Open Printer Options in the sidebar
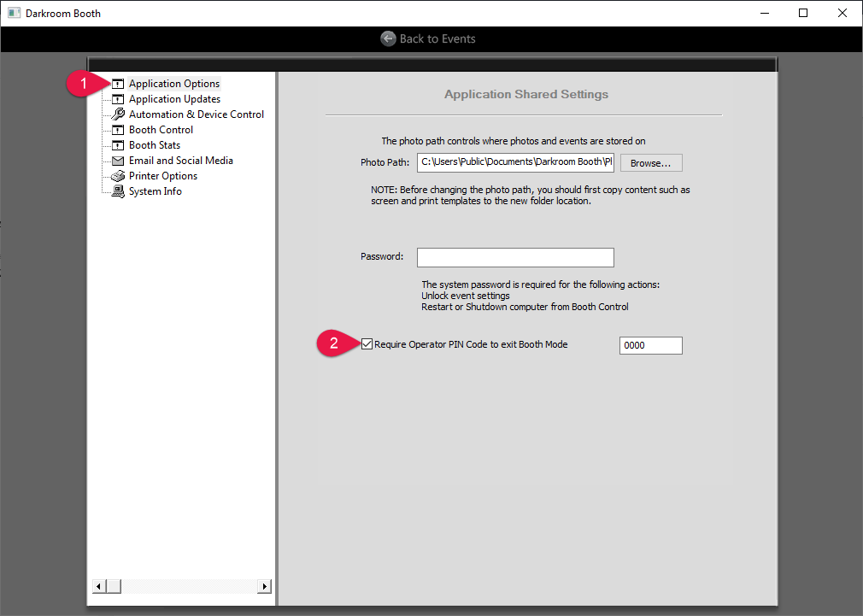Image resolution: width=863 pixels, height=616 pixels. click(163, 176)
